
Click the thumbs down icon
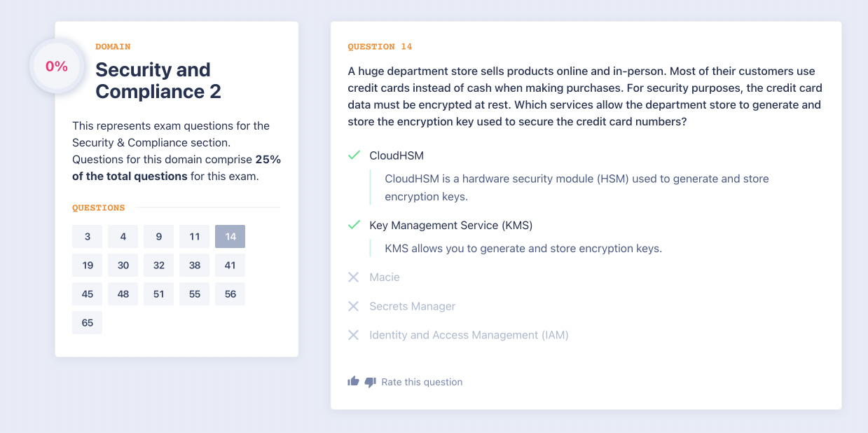371,382
